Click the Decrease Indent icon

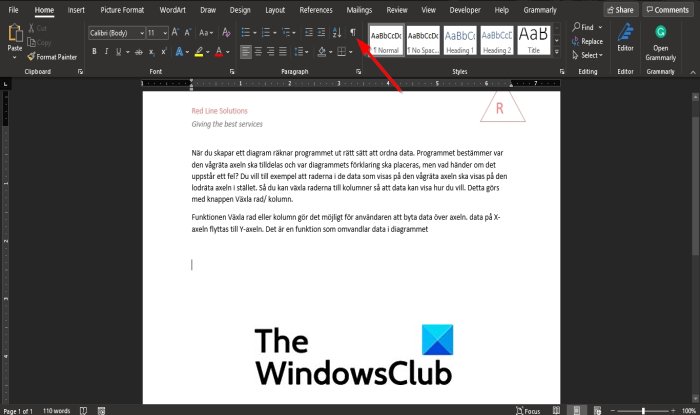point(308,33)
